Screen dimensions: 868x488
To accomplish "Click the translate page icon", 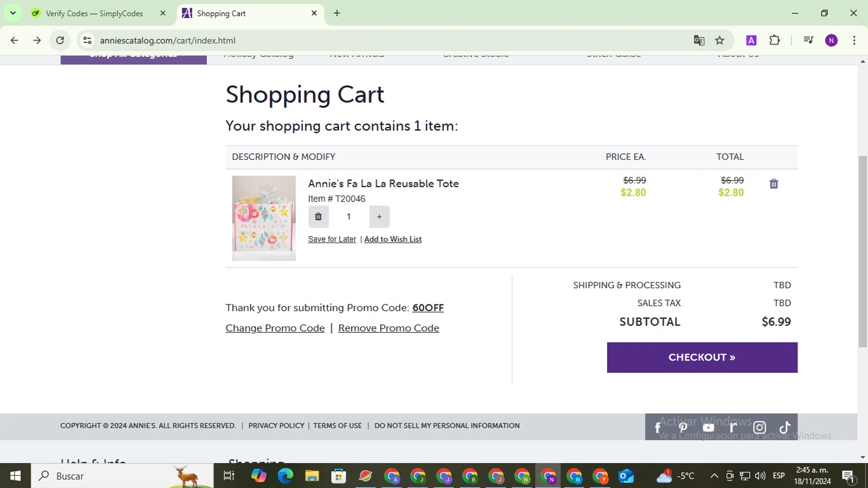I will 699,41.
